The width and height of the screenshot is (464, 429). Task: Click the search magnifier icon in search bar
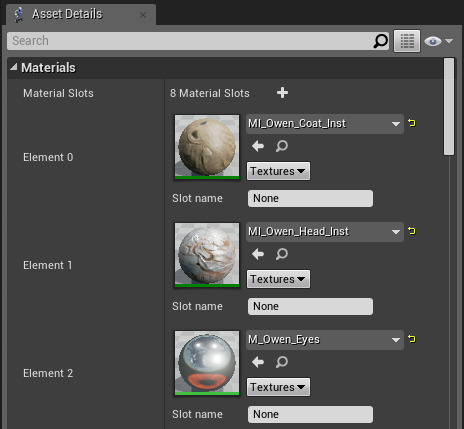tap(380, 41)
